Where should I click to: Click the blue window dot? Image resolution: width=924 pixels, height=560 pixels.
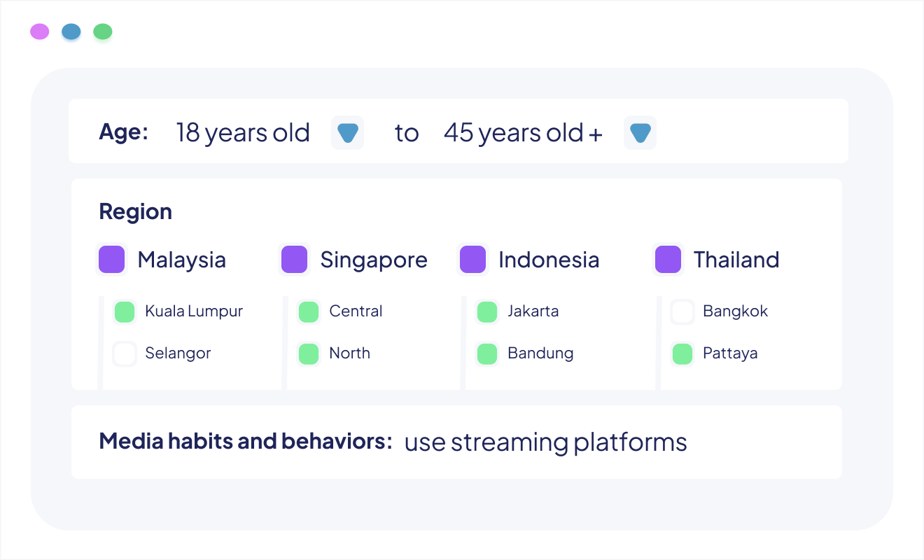tap(71, 31)
